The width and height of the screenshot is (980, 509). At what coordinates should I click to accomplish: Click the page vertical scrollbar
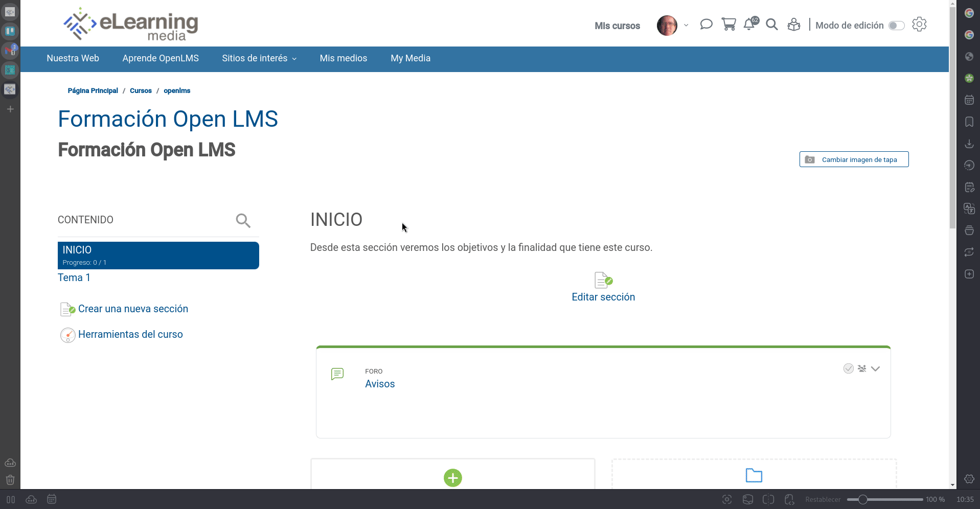coord(952,118)
